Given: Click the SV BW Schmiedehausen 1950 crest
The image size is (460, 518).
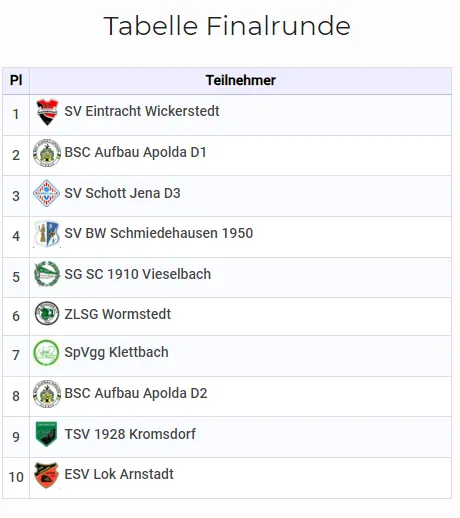Looking at the screenshot, I should click(47, 234).
